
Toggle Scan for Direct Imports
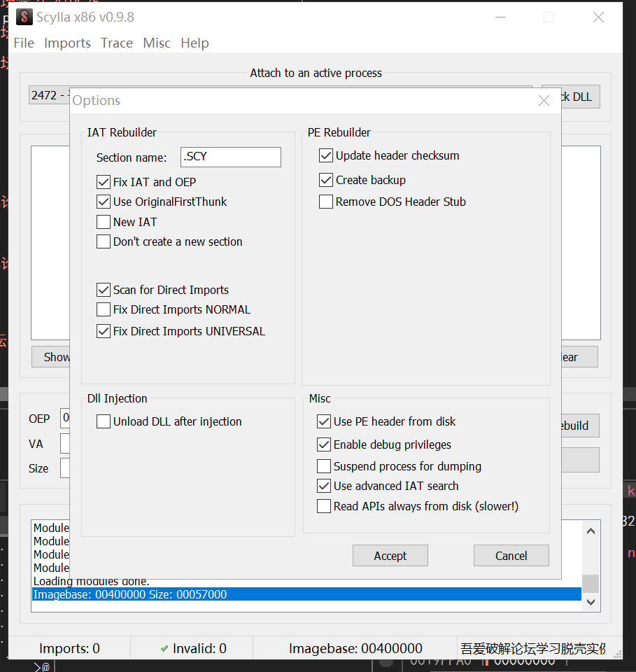pyautogui.click(x=104, y=290)
